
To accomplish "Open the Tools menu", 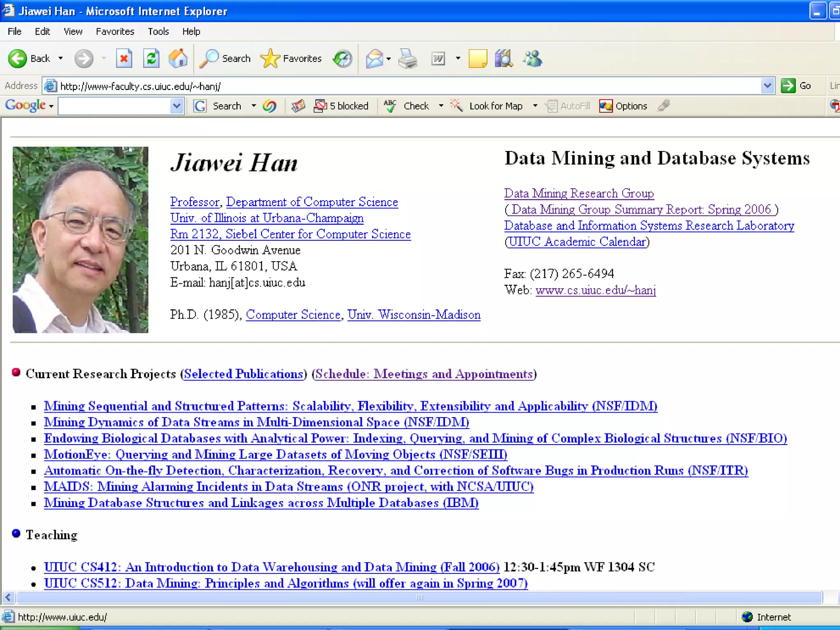I will pos(158,32).
